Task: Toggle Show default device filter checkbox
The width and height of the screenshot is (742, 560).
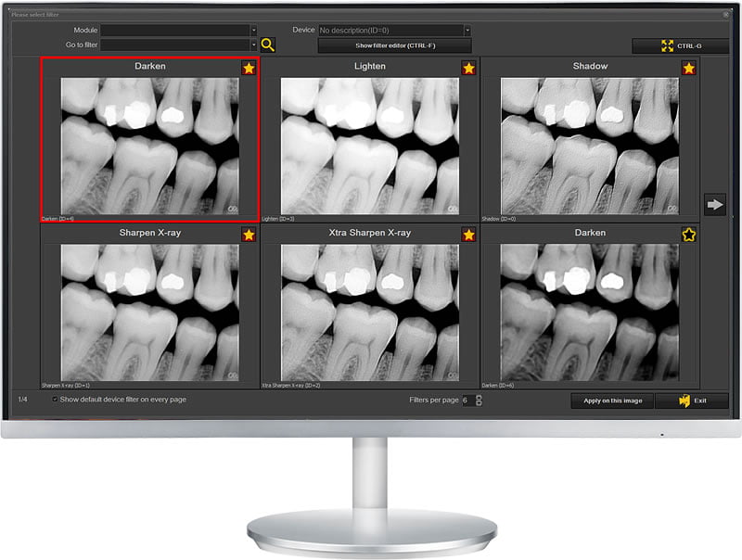Action: (x=55, y=400)
